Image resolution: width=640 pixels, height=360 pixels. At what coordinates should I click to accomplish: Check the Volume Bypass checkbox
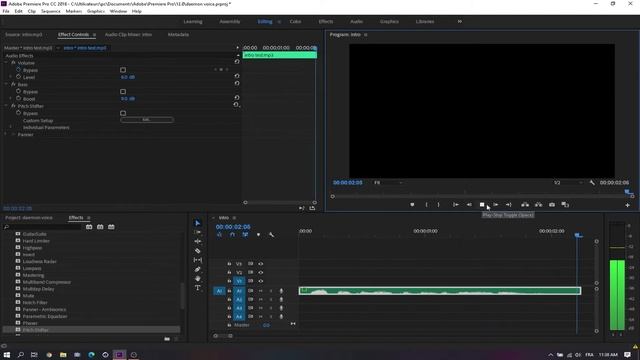[x=123, y=70]
